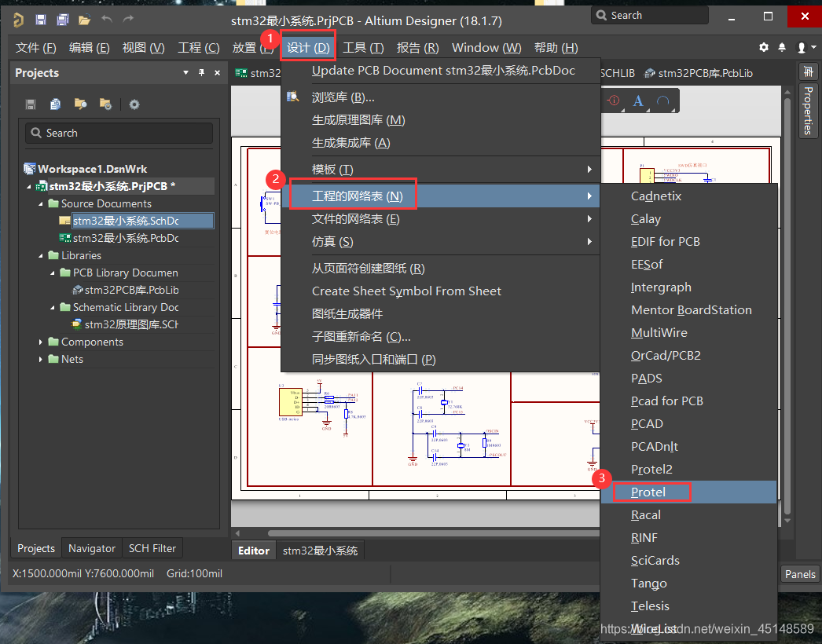This screenshot has width=822, height=644.
Task: Select the arc drawing tool in the active bar
Action: click(663, 101)
